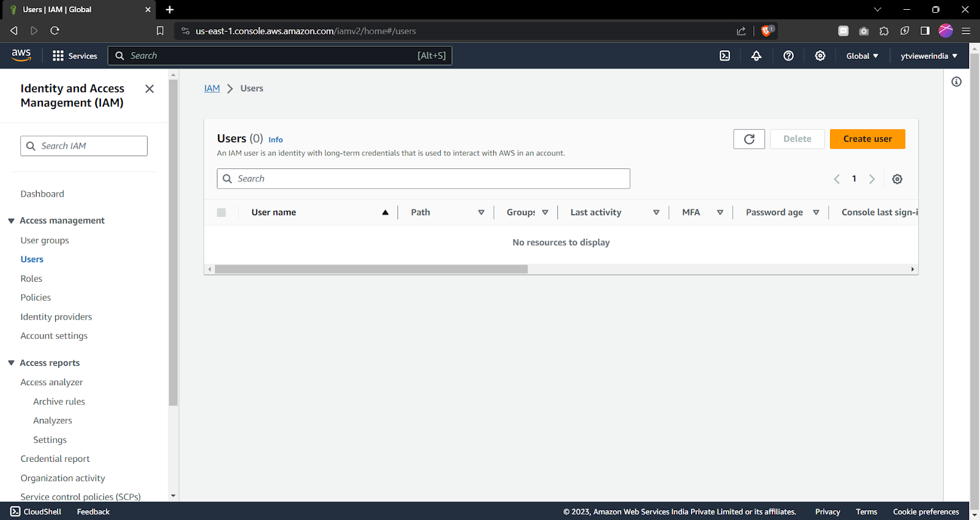This screenshot has width=980, height=520.
Task: Open the Services grid menu
Action: (75, 56)
